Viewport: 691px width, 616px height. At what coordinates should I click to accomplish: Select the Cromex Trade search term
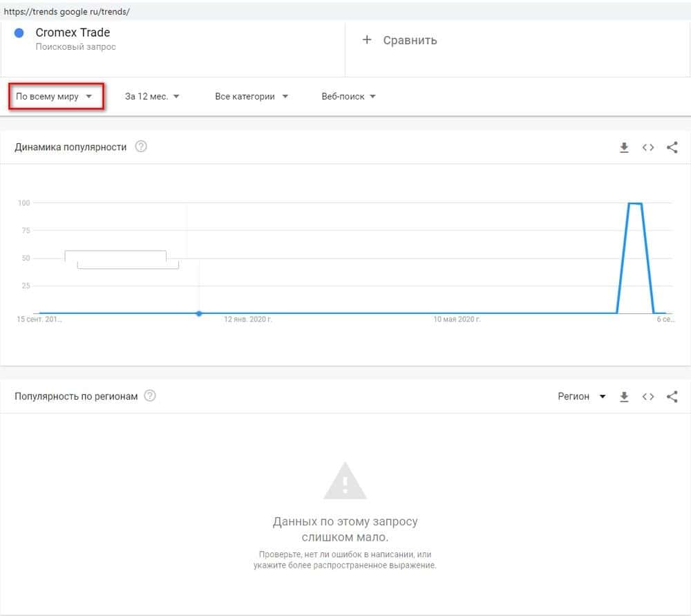pos(73,32)
